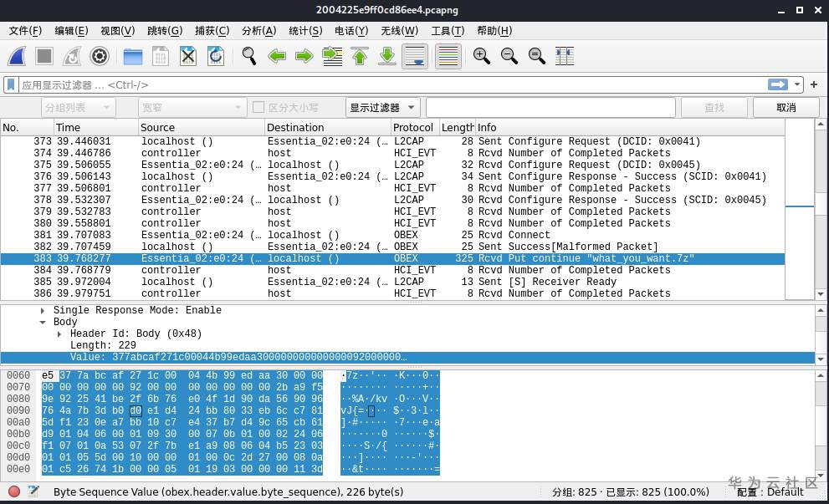Toggle packet list colorize rules icon
Image resolution: width=829 pixels, height=504 pixels.
[x=448, y=56]
